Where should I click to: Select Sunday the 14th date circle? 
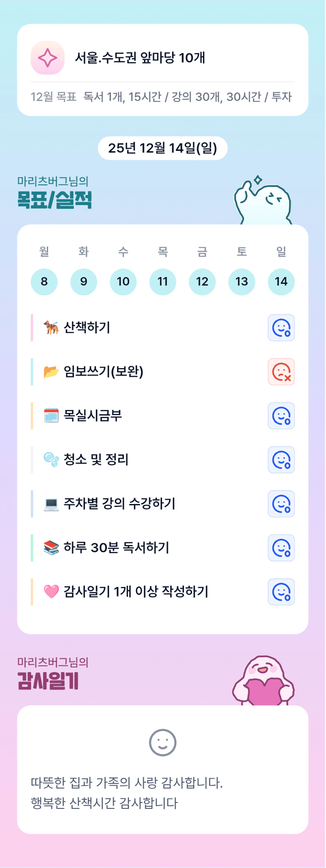pyautogui.click(x=281, y=281)
